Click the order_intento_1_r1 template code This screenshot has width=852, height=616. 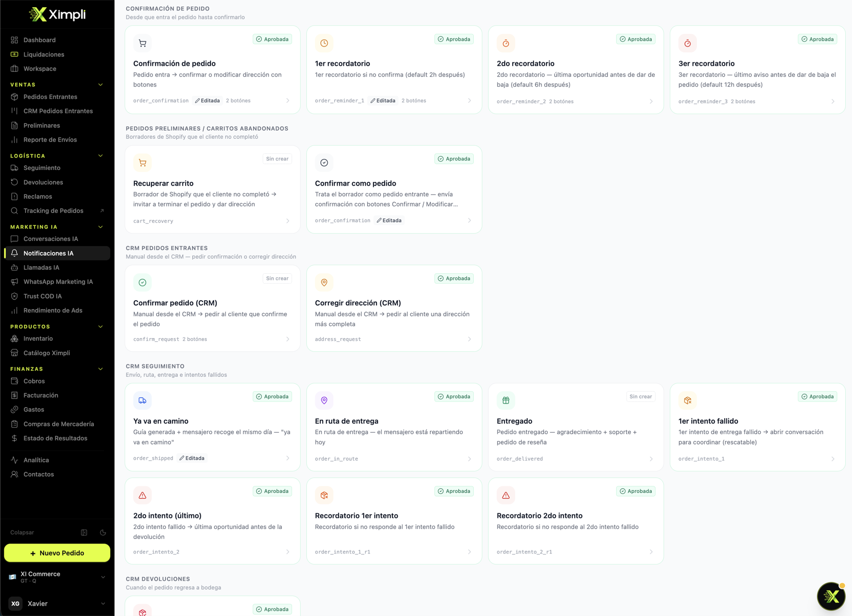click(x=343, y=552)
